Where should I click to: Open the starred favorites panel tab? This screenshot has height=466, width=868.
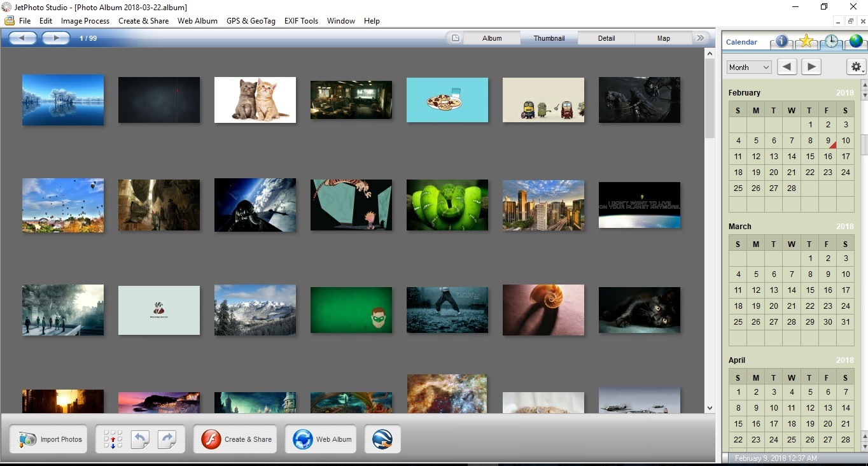click(x=806, y=41)
